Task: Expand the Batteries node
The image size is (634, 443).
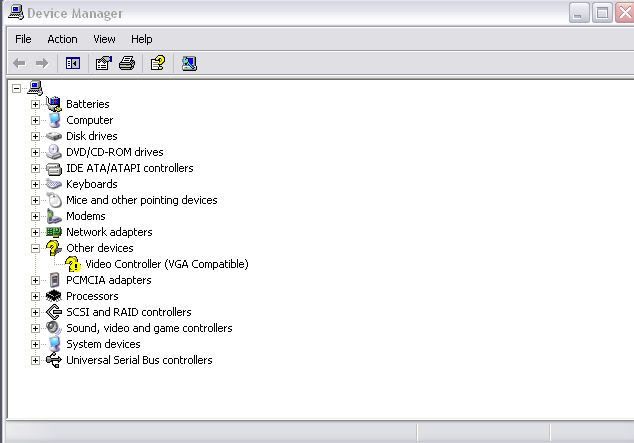Action: (35, 104)
